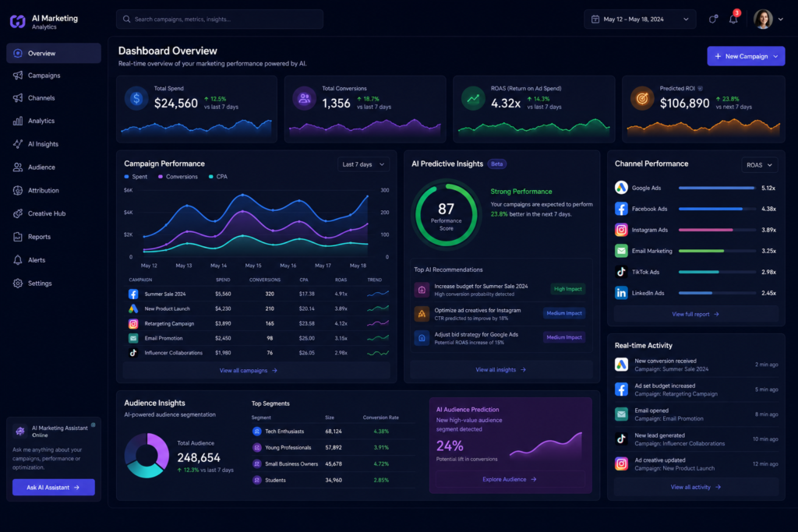This screenshot has width=798, height=532.
Task: Click the icon left of the notification bell
Action: (x=713, y=19)
